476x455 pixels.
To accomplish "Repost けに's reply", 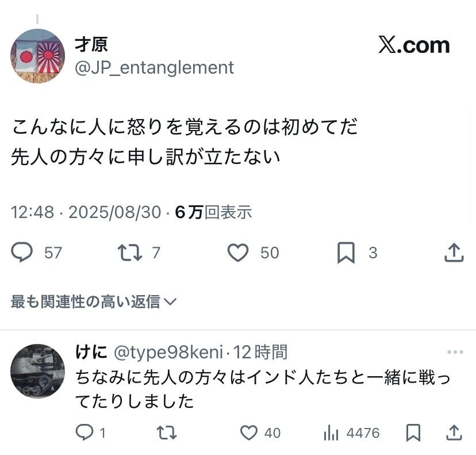I will click(x=167, y=433).
